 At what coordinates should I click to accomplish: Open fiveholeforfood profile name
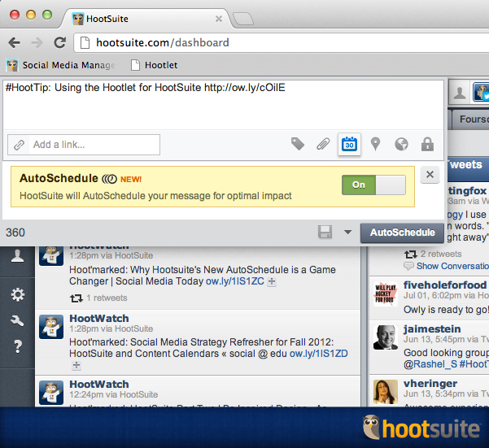(x=445, y=285)
